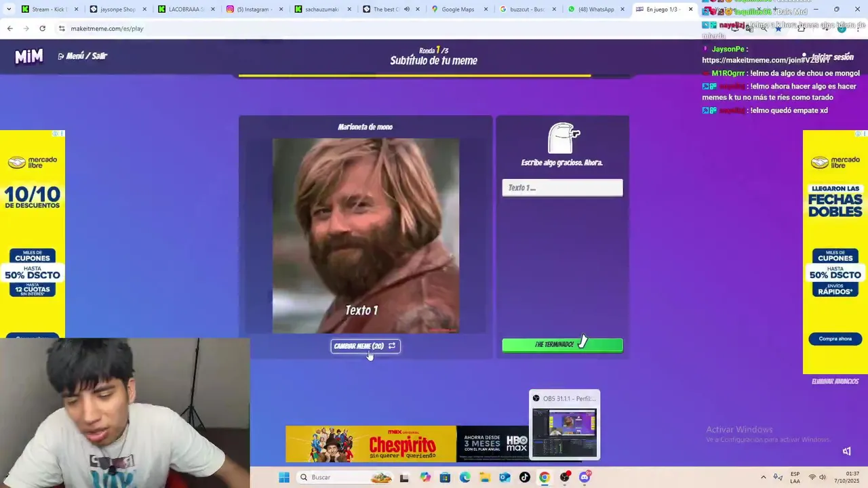Screen dimensions: 868x488
Task: Click the speaker icon near Activar Windows
Action: [846, 451]
